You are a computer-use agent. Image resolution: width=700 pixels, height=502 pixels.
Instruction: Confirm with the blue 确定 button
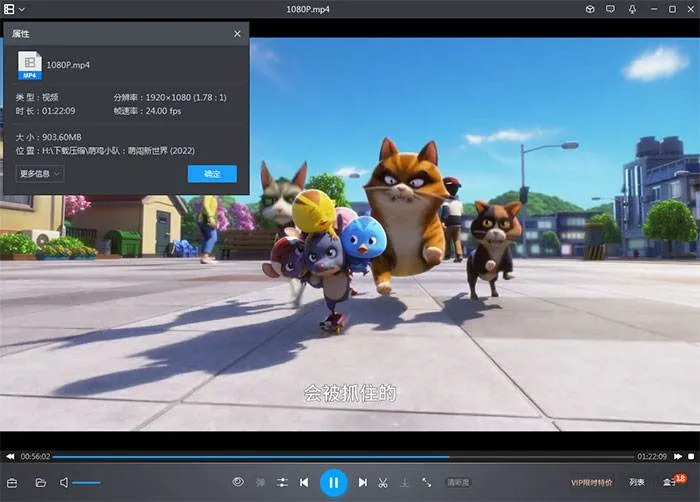212,174
